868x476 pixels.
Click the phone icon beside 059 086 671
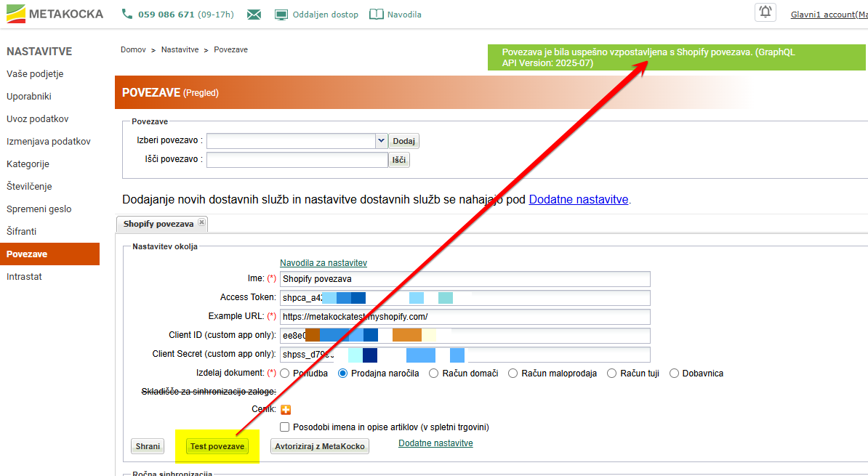pos(126,15)
